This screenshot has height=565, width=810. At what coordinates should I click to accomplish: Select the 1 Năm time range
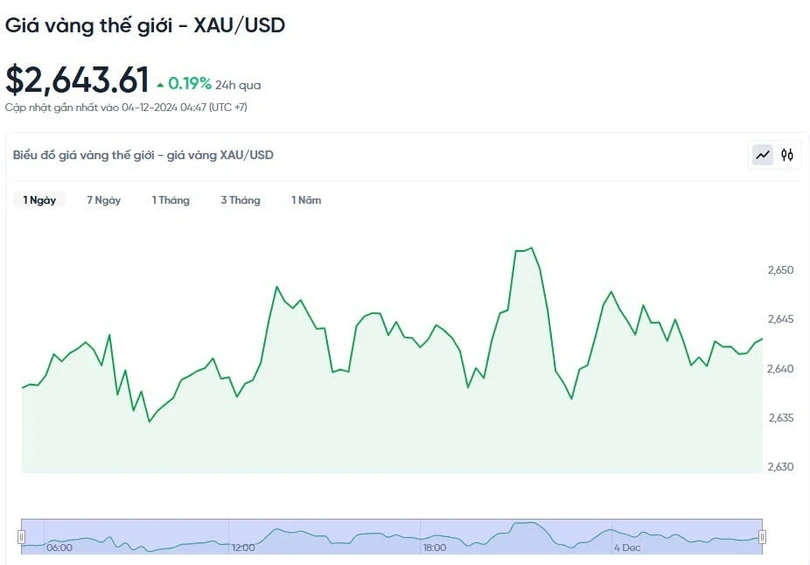[306, 200]
